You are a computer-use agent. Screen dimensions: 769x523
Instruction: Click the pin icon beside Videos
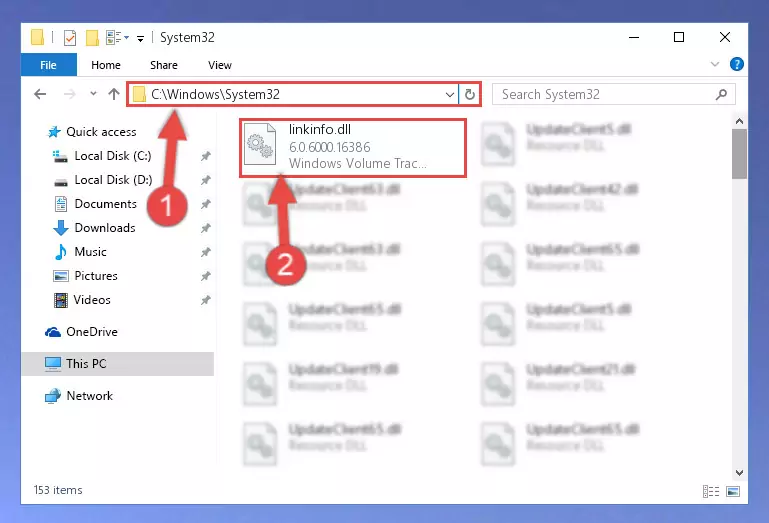[205, 300]
